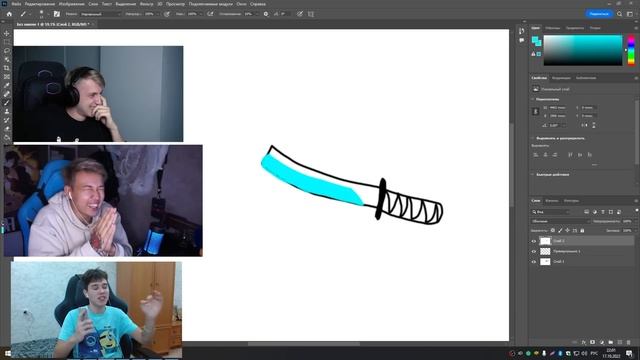Select the Brush tool in the left toolbar

point(7,103)
